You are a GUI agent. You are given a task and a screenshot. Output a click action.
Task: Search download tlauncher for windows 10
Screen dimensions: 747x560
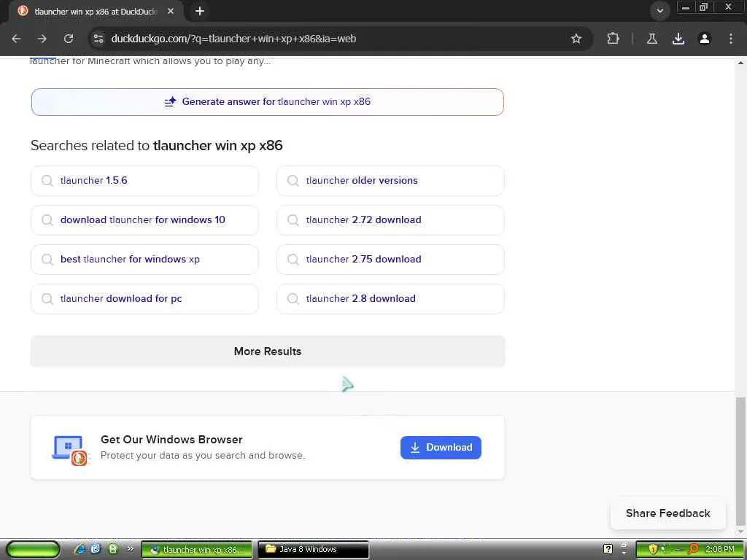(x=145, y=220)
